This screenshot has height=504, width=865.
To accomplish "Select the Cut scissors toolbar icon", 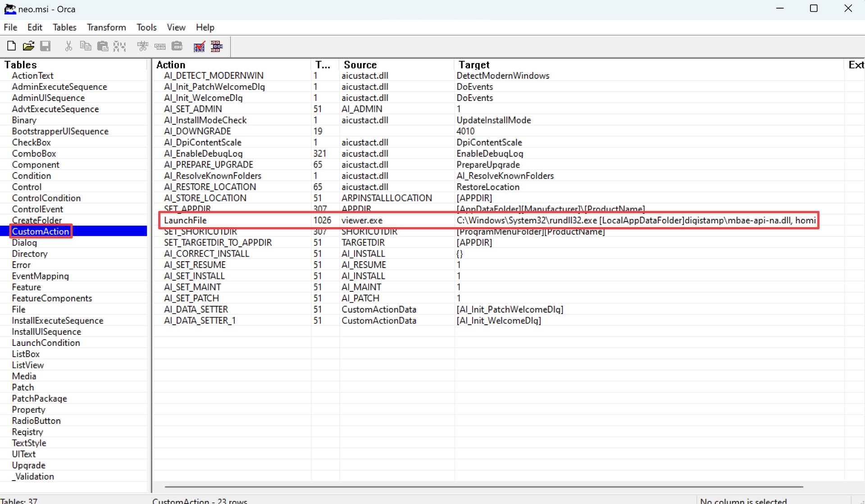I will tap(68, 45).
